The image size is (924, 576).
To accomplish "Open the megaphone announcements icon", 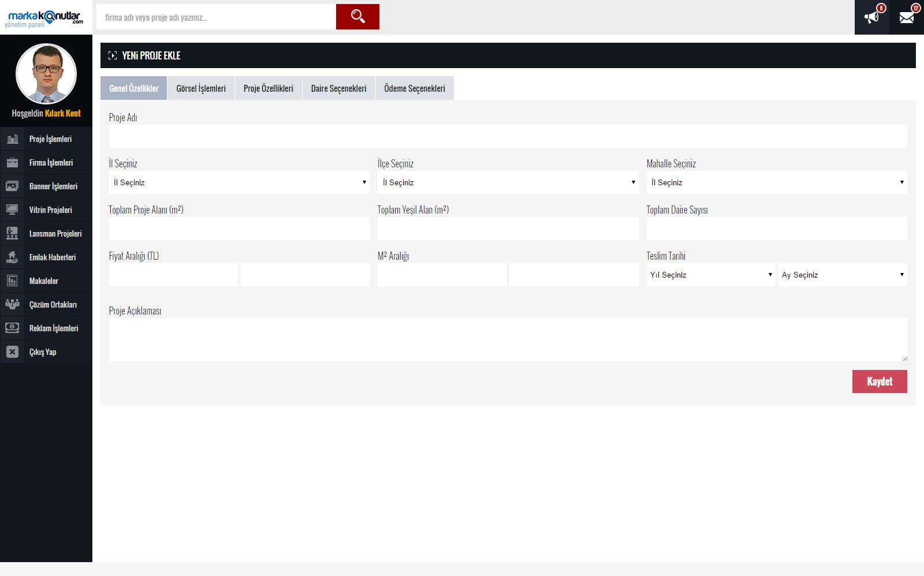I will [871, 17].
